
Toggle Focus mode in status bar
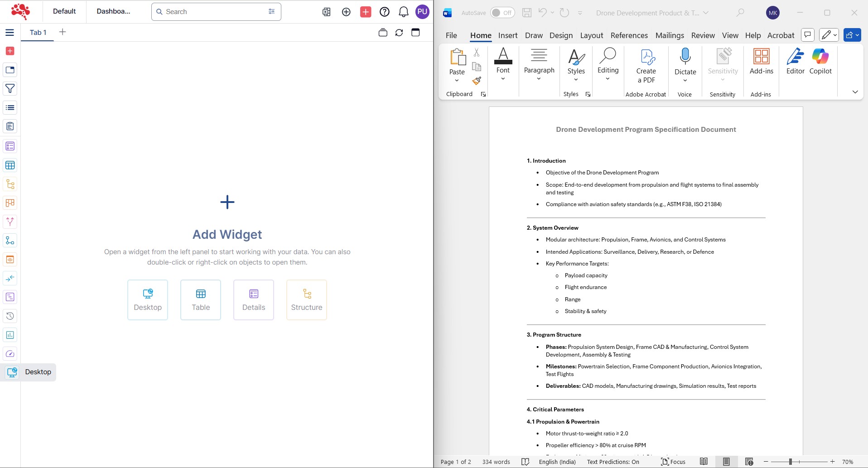point(673,462)
